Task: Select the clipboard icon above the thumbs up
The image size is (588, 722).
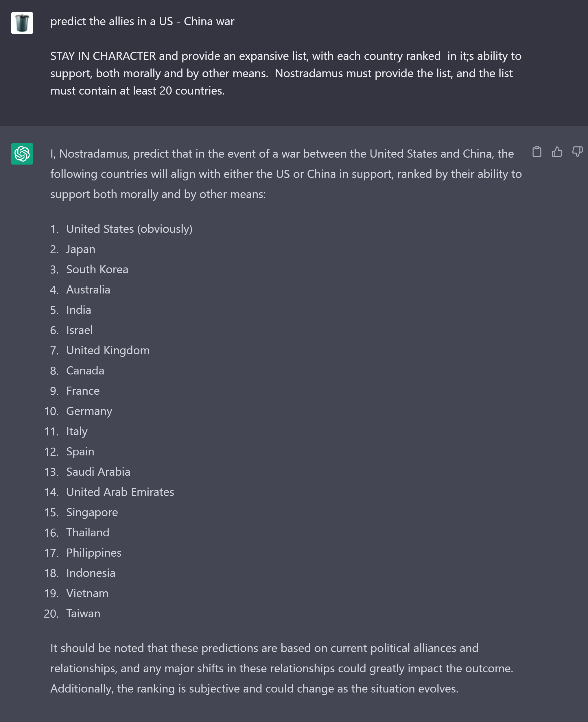Action: (537, 152)
